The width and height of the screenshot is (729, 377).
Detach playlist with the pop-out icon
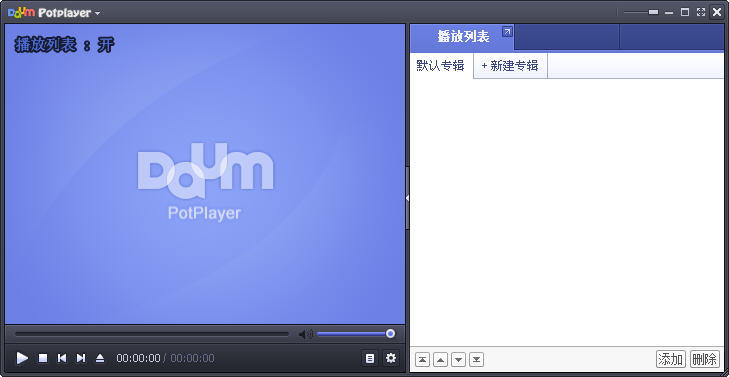507,32
